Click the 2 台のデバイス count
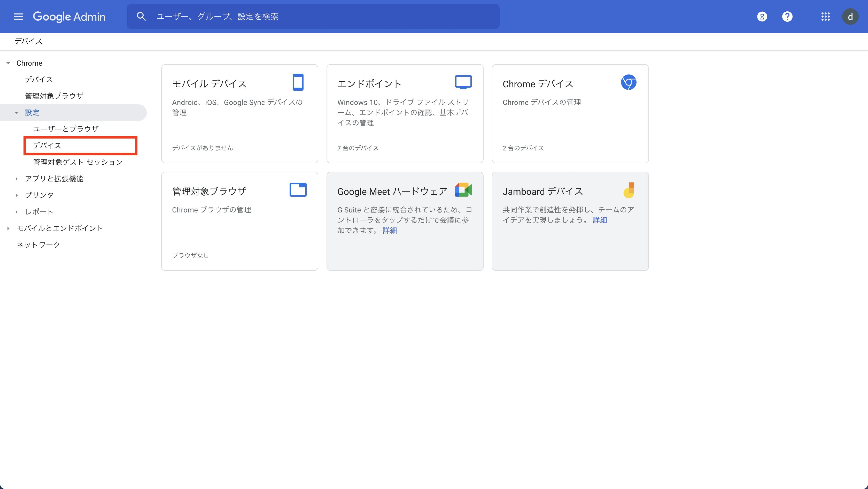The height and width of the screenshot is (489, 868). point(523,148)
